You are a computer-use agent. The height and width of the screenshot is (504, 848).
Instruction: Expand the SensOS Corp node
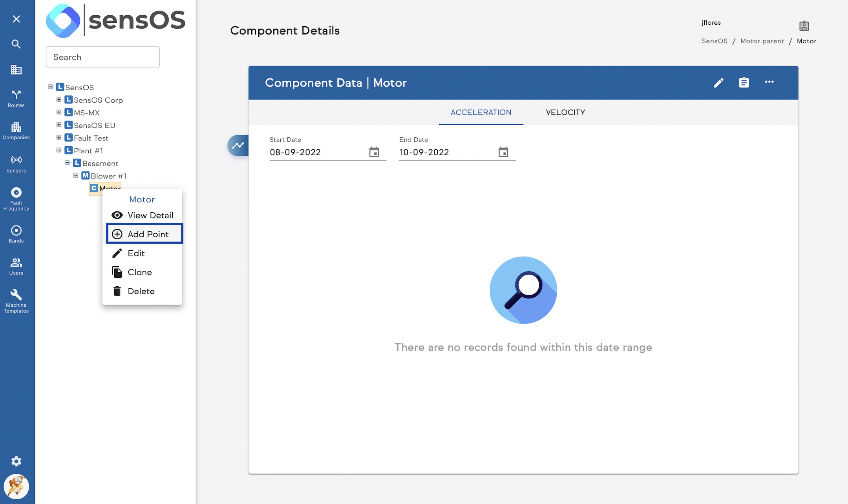point(59,100)
